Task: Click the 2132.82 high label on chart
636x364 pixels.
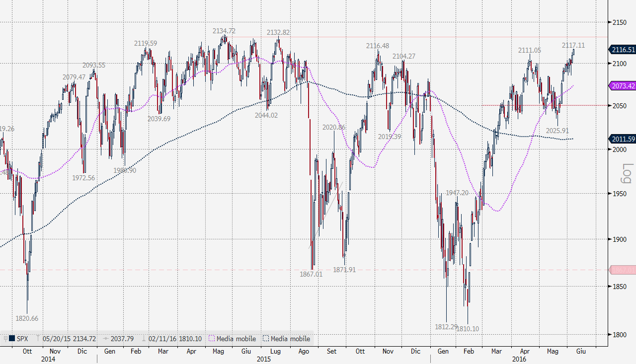Action: tap(278, 32)
